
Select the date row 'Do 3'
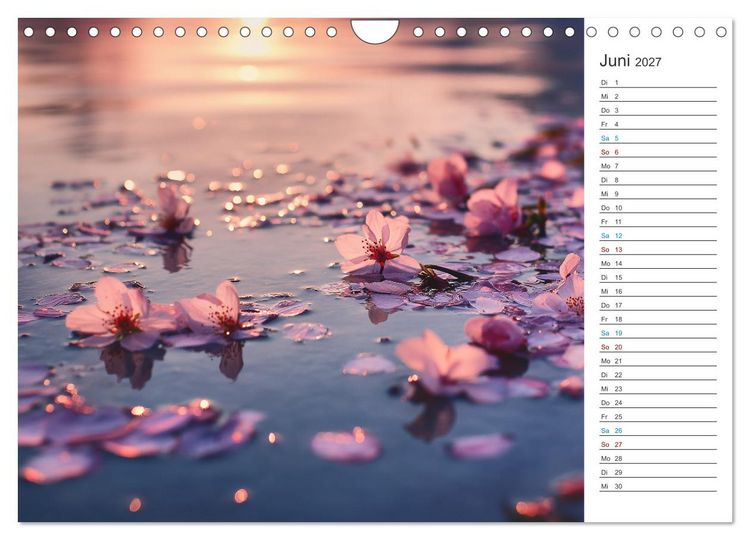[658, 110]
